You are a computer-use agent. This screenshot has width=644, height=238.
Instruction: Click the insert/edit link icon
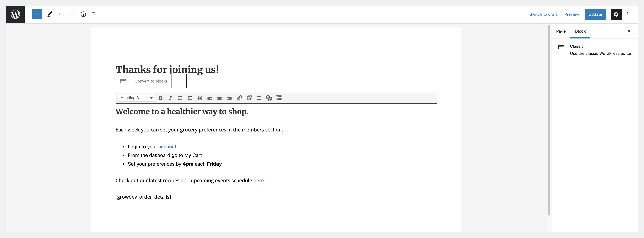pos(239,98)
